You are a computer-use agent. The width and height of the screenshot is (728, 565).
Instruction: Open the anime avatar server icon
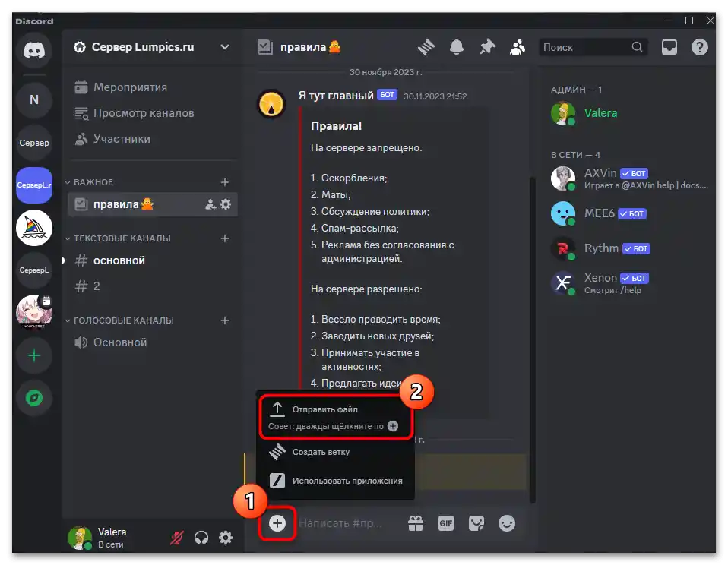[x=34, y=311]
